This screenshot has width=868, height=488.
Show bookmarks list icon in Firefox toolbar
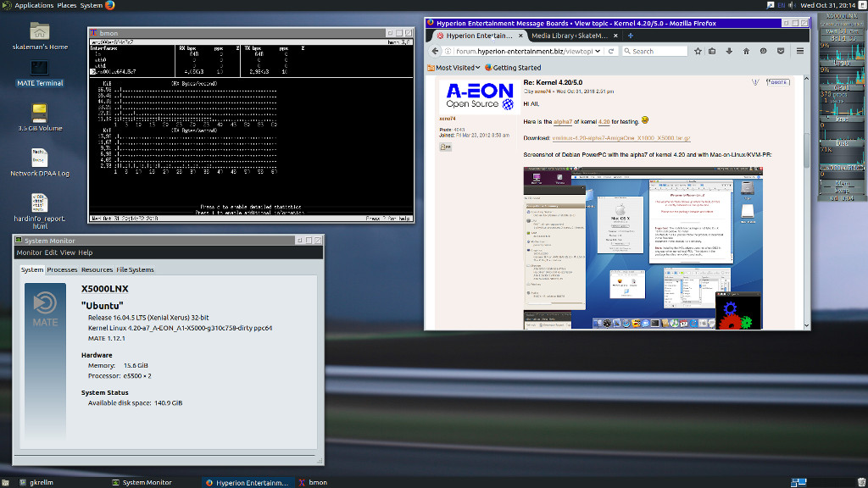(x=712, y=51)
